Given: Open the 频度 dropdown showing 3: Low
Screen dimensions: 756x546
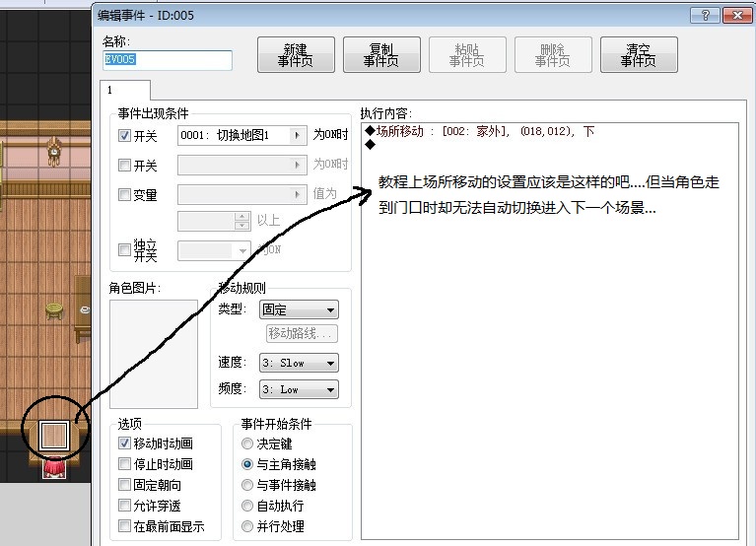Looking at the screenshot, I should point(299,389).
